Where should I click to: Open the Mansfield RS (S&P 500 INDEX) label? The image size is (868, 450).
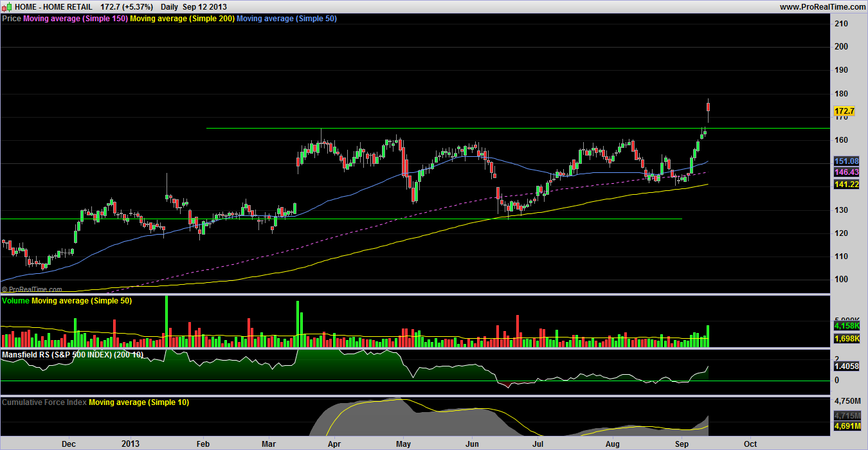coord(72,354)
